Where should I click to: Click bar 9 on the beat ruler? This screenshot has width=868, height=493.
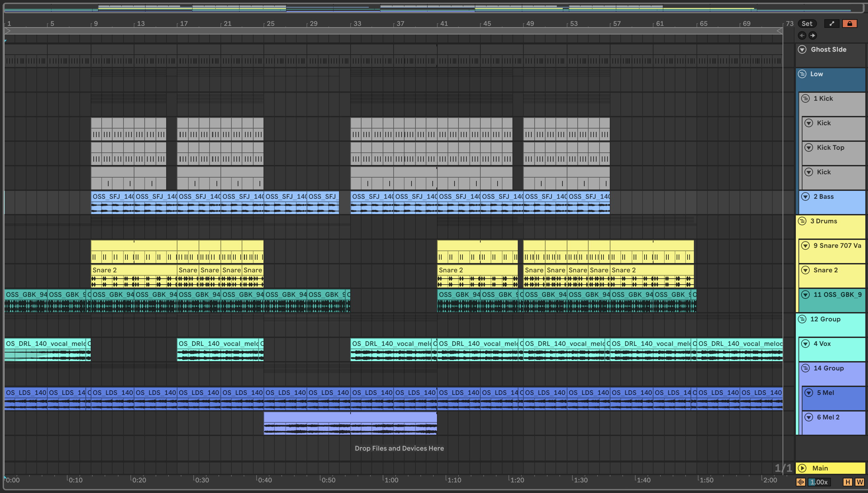pyautogui.click(x=96, y=24)
